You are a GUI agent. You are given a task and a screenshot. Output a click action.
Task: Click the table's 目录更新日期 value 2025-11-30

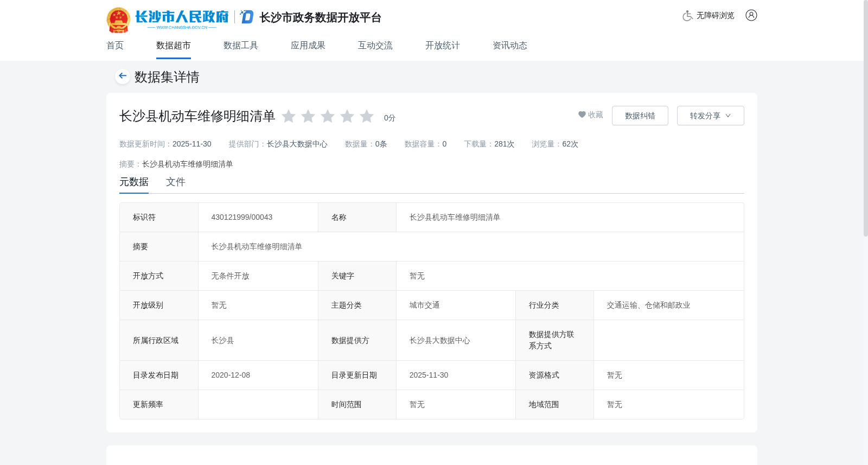click(x=429, y=375)
